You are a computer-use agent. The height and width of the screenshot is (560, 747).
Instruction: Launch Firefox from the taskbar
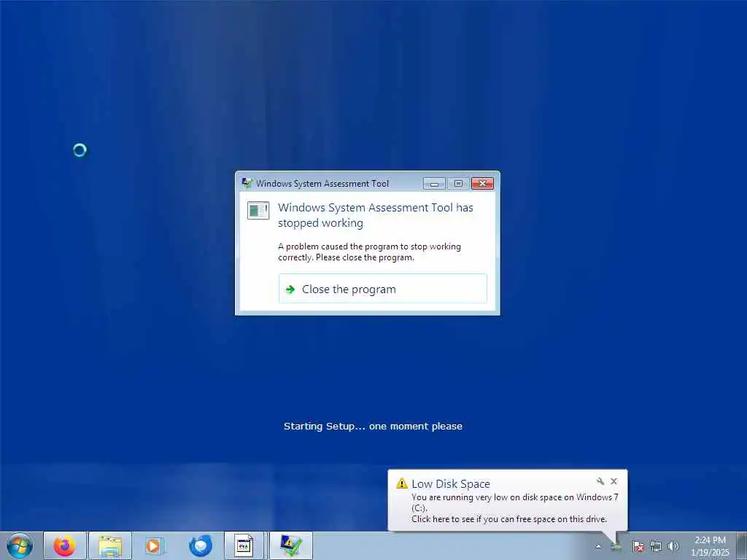[x=64, y=545]
